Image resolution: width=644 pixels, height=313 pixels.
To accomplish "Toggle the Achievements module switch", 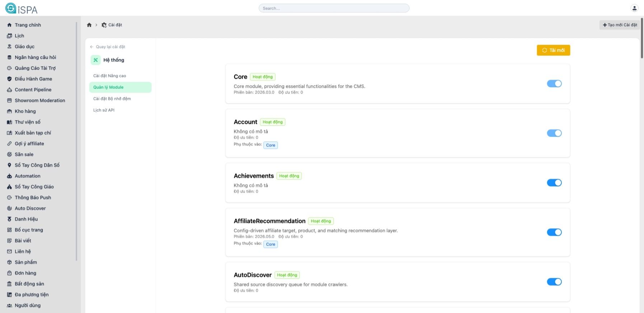I will pos(554,183).
